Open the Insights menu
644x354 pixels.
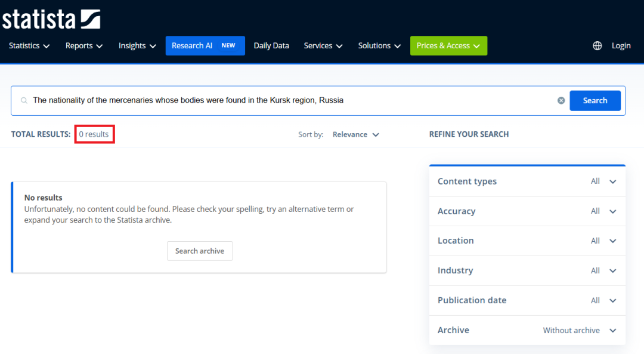coord(137,45)
